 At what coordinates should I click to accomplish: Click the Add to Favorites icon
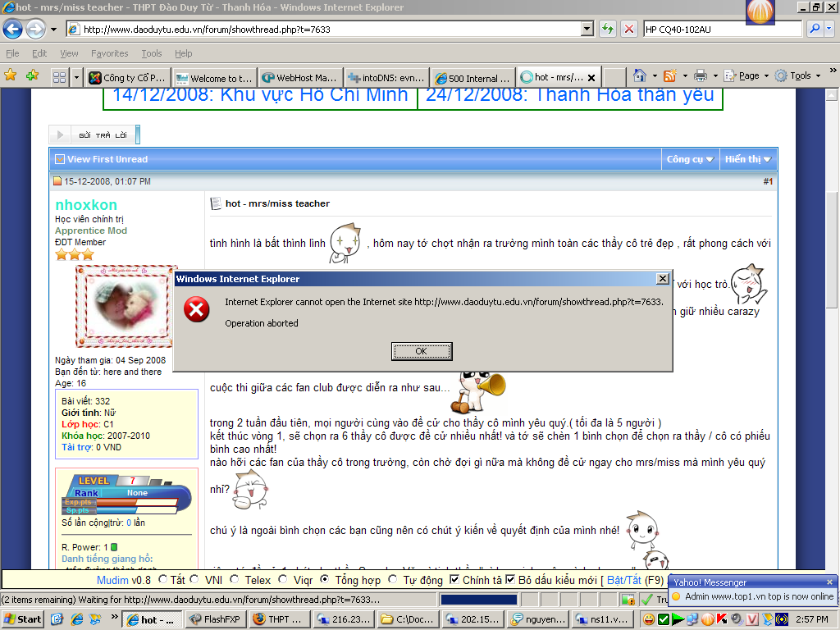(32, 75)
